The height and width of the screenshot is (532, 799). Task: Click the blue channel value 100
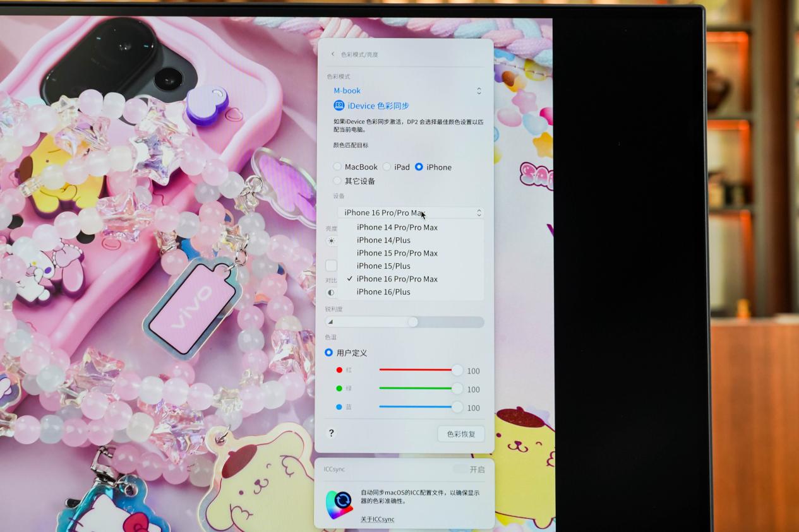tap(474, 408)
